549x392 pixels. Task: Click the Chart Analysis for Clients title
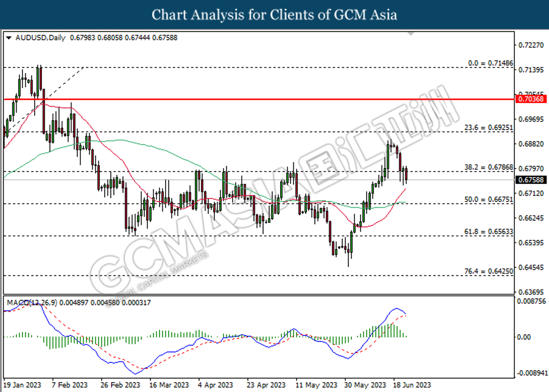[x=274, y=15]
